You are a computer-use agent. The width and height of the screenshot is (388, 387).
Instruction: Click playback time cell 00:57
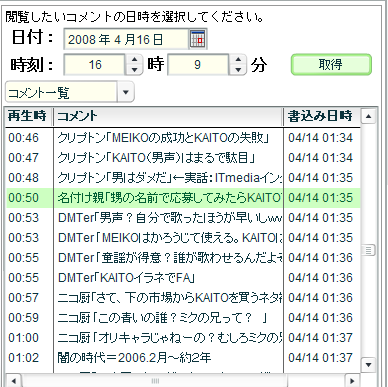pos(24,298)
